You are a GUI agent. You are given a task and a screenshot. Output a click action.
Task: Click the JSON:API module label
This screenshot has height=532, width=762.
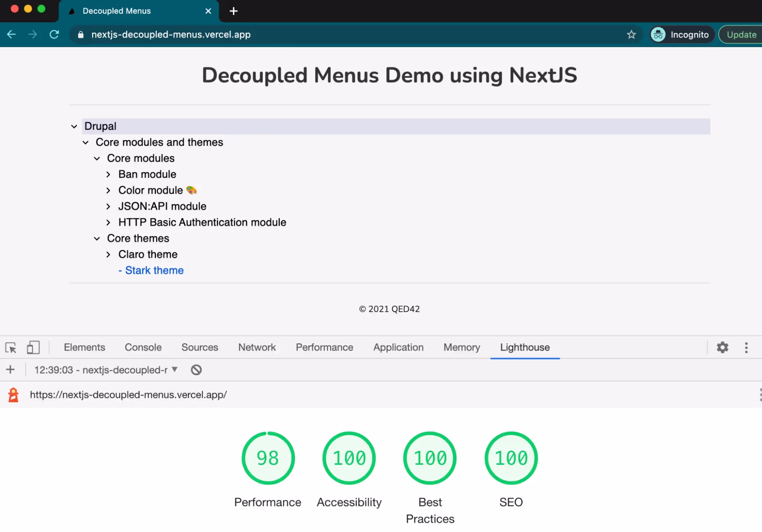(162, 207)
